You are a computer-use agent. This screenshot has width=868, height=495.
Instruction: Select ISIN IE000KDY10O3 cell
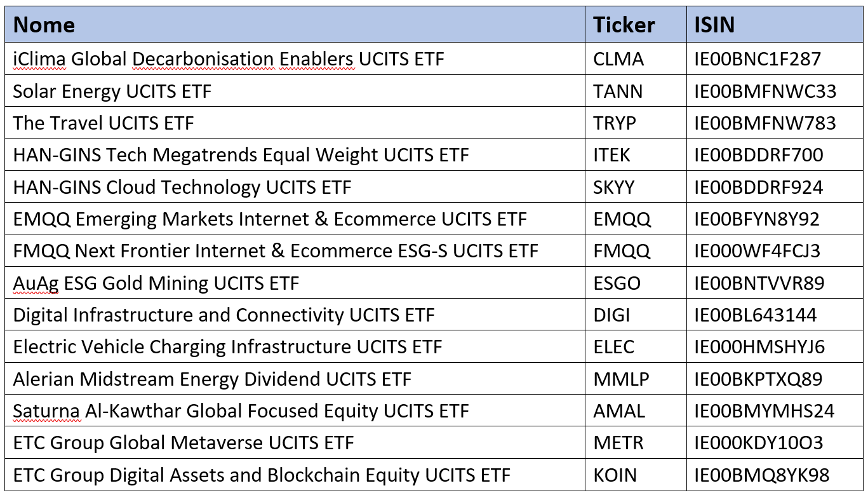pyautogui.click(x=775, y=443)
